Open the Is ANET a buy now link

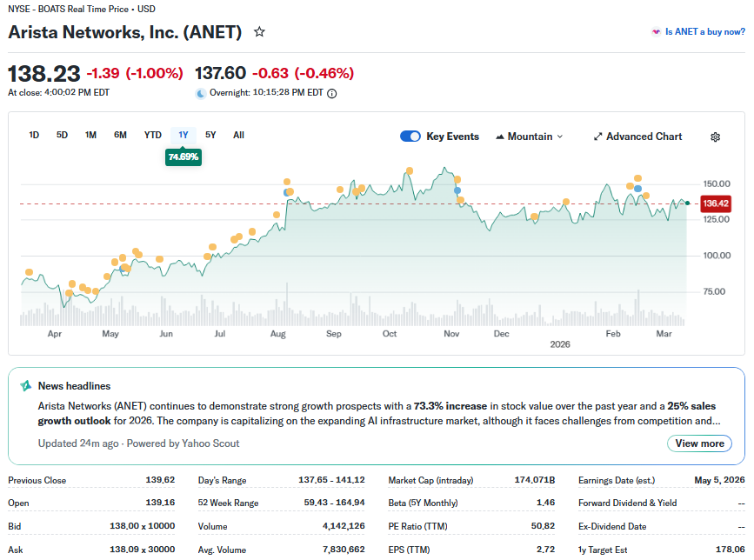(705, 31)
